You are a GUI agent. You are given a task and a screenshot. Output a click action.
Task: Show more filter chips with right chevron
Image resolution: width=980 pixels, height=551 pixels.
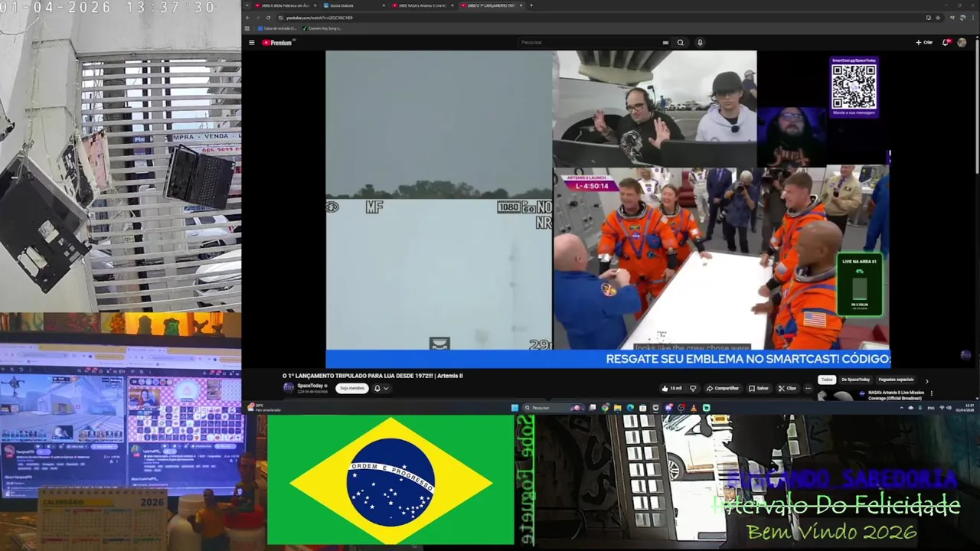[x=927, y=381]
